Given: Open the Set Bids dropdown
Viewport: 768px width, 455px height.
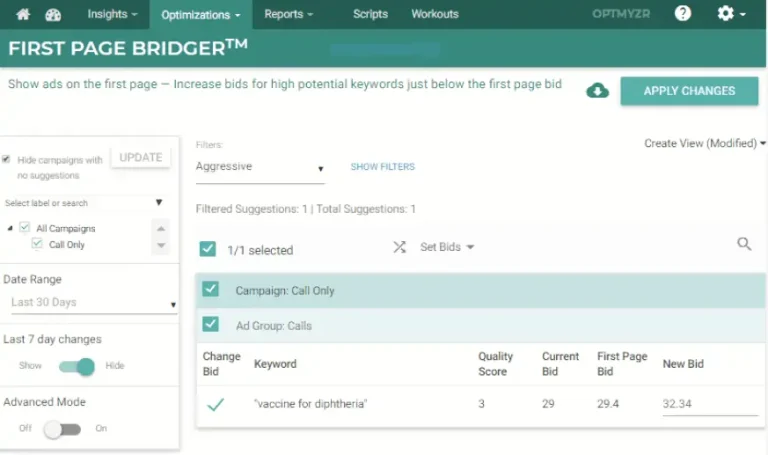Looking at the screenshot, I should tap(447, 247).
